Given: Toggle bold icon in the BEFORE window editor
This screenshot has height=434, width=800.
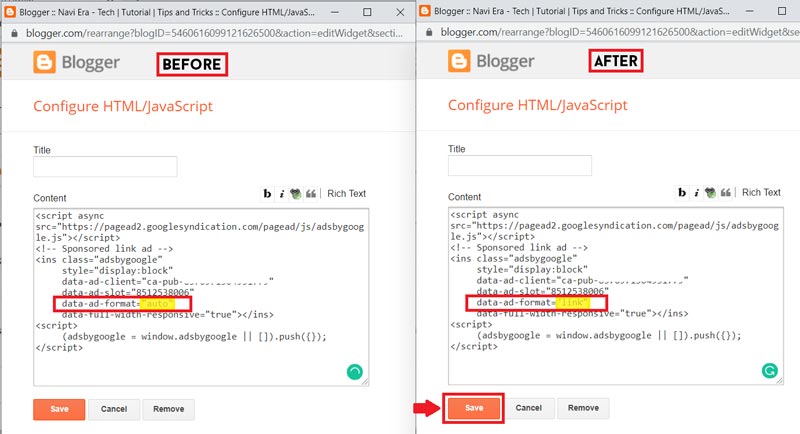Looking at the screenshot, I should tap(267, 194).
